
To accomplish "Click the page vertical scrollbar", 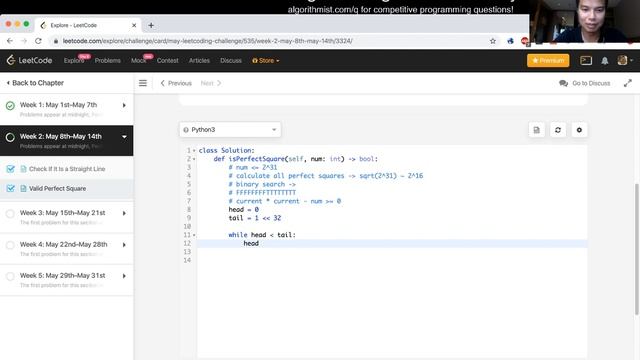I will 636,249.
